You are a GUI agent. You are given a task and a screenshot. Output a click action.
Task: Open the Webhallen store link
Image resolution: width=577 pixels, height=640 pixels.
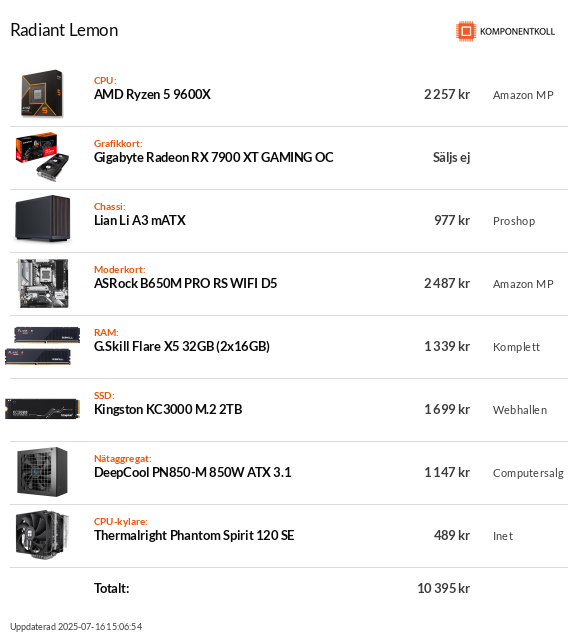[x=520, y=410]
